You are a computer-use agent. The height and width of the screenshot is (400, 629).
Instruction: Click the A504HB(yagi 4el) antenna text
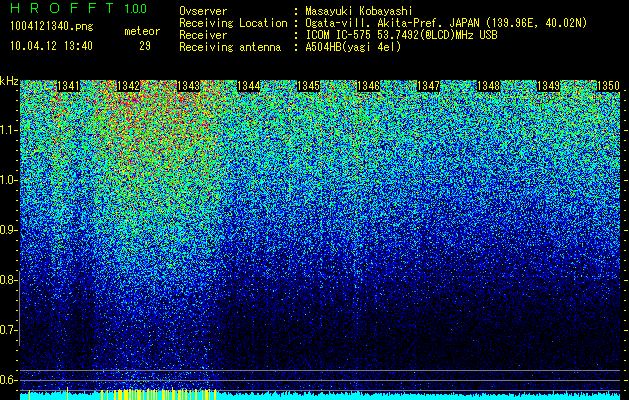353,47
